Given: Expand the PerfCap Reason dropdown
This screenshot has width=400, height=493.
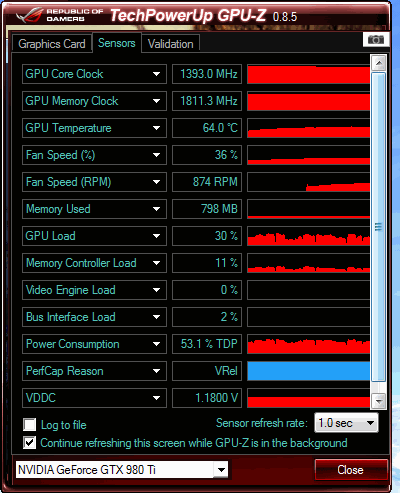Looking at the screenshot, I should (156, 371).
